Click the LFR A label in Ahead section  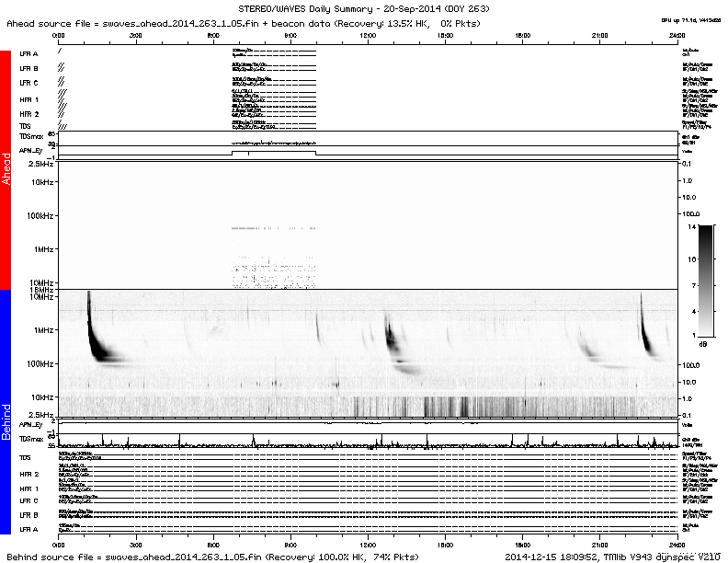(28, 54)
